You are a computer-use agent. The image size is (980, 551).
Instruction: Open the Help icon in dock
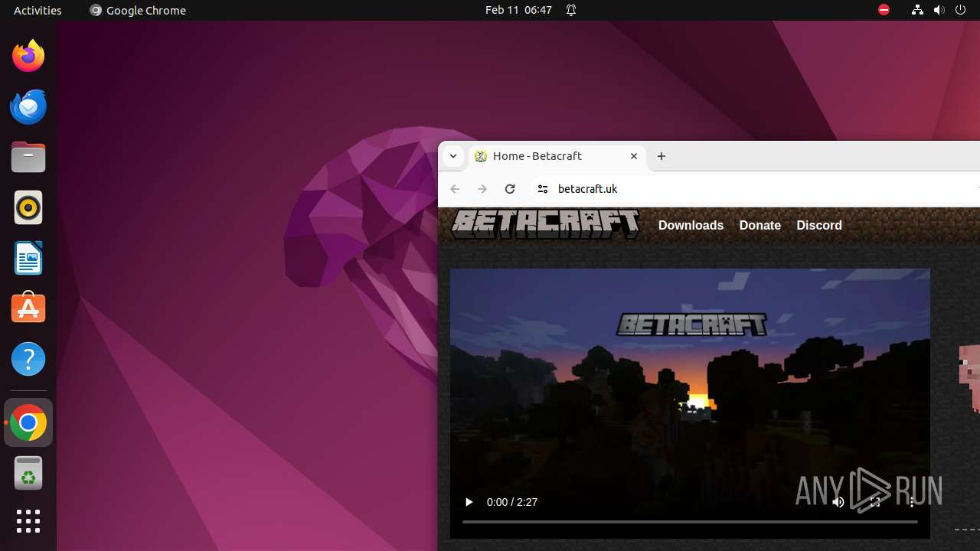pos(28,359)
